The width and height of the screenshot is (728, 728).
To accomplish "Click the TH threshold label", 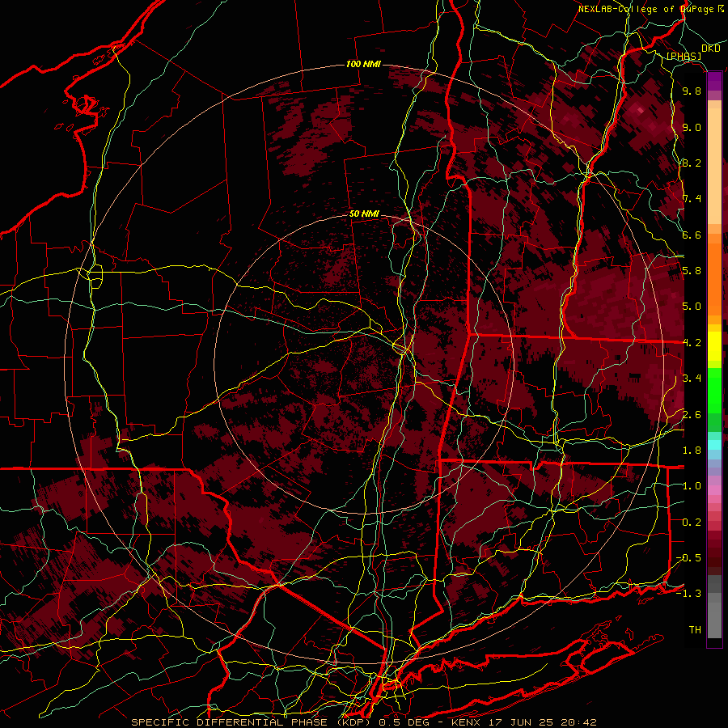I will (695, 630).
